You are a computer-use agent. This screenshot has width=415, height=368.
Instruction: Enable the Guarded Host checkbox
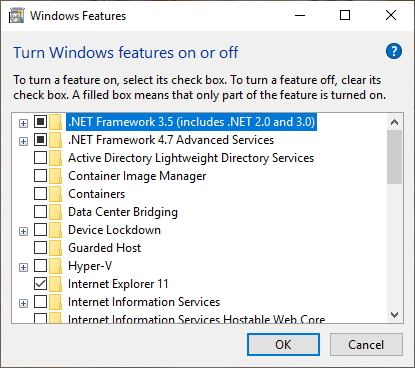40,248
